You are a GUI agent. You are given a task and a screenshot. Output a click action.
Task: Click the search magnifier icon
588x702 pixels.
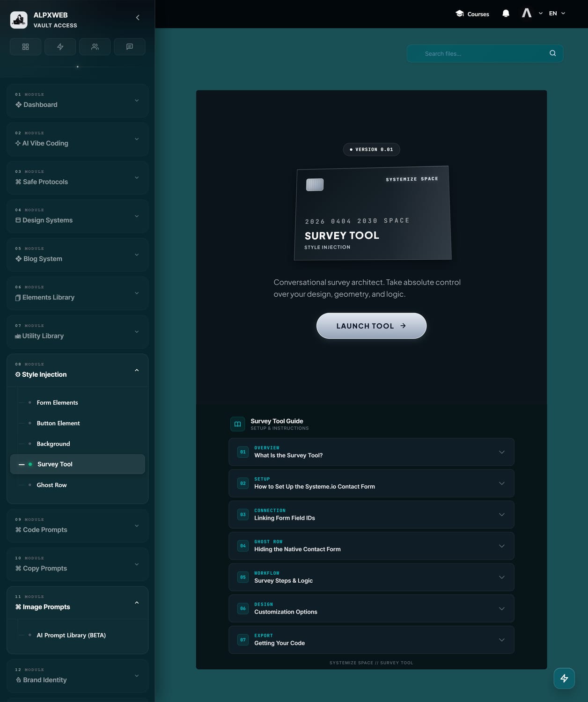(x=553, y=53)
